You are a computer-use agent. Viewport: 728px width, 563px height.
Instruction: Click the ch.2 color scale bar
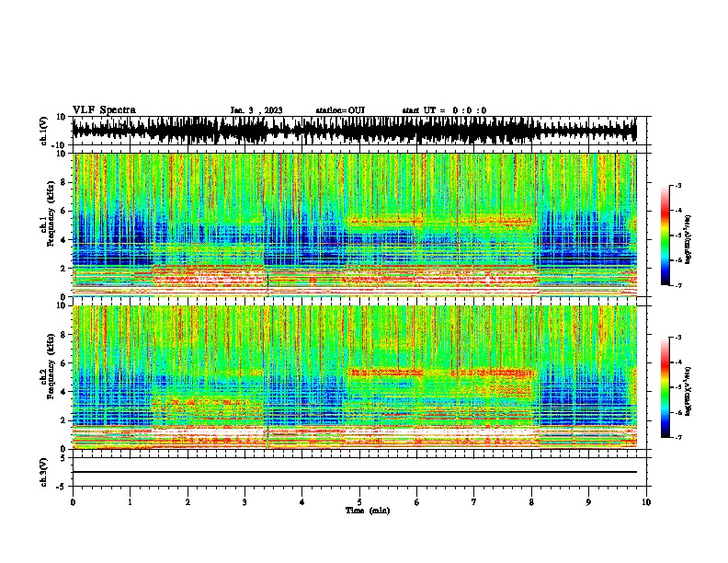click(x=665, y=387)
